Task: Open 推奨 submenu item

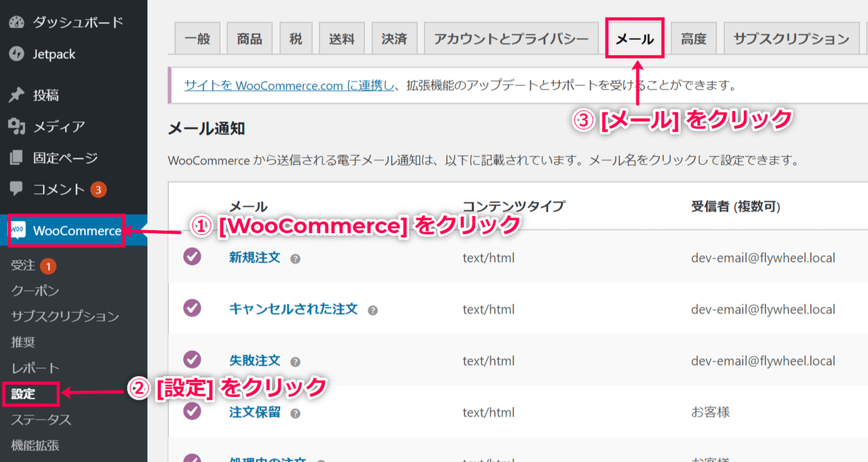Action: (24, 343)
